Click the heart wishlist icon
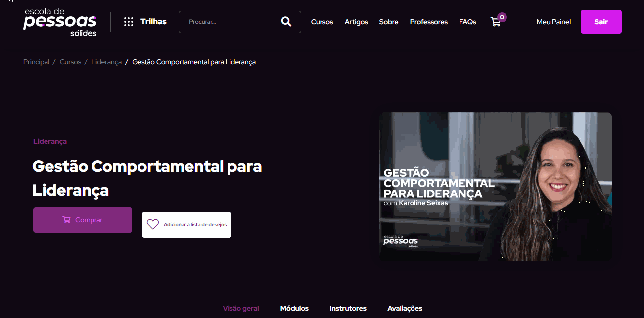Screen dimensions: 644x318 click(153, 224)
